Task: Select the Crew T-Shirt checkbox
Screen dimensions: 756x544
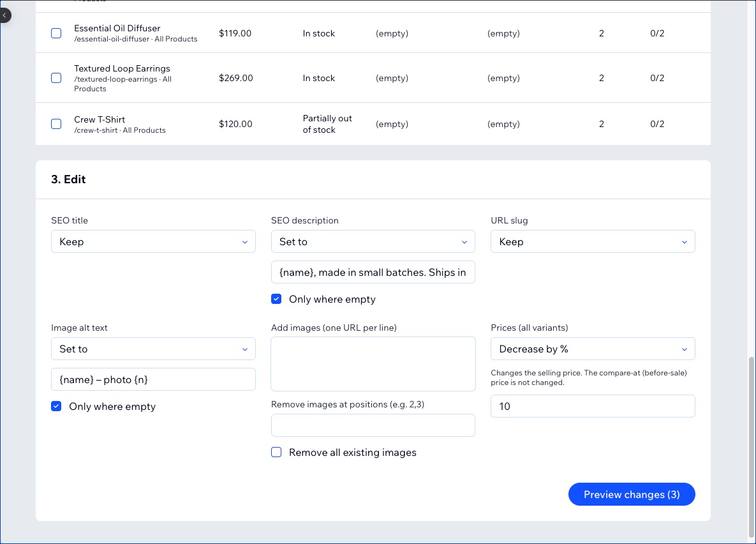Action: 56,124
